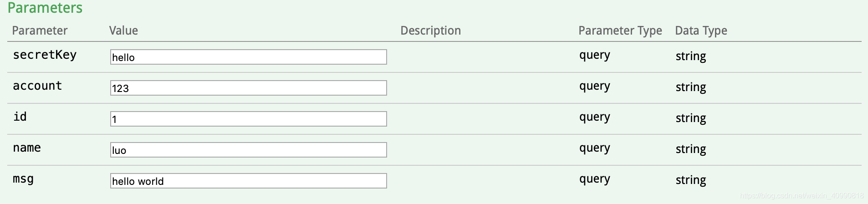Viewport: 868px width, 204px height.
Task: Click the account parameter label
Action: 37,86
